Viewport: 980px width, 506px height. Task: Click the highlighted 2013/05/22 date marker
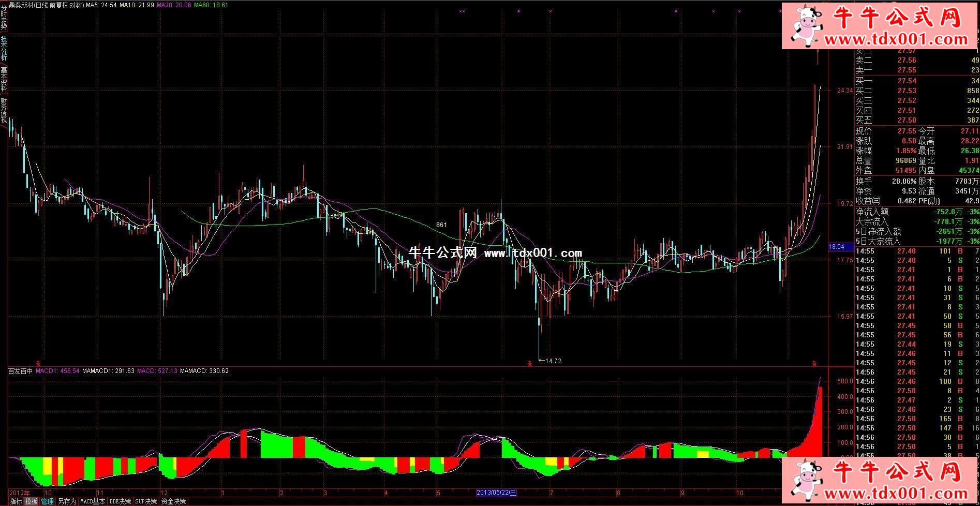[x=496, y=493]
